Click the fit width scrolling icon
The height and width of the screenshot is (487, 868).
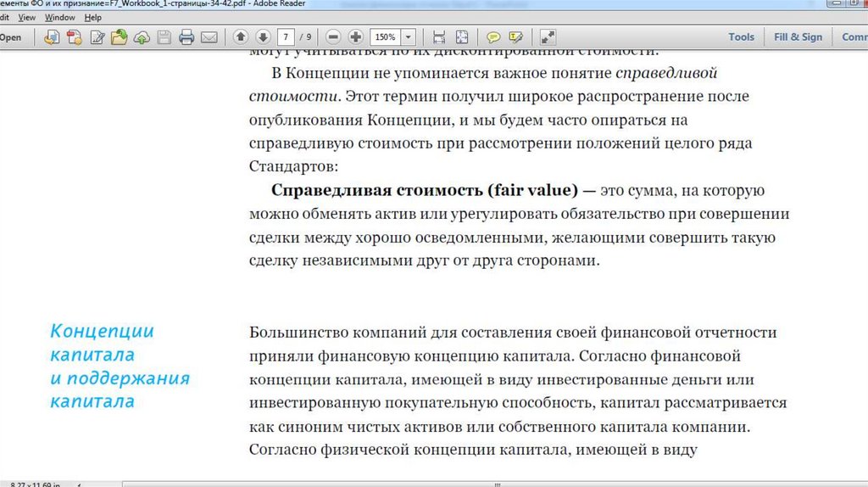click(x=439, y=37)
